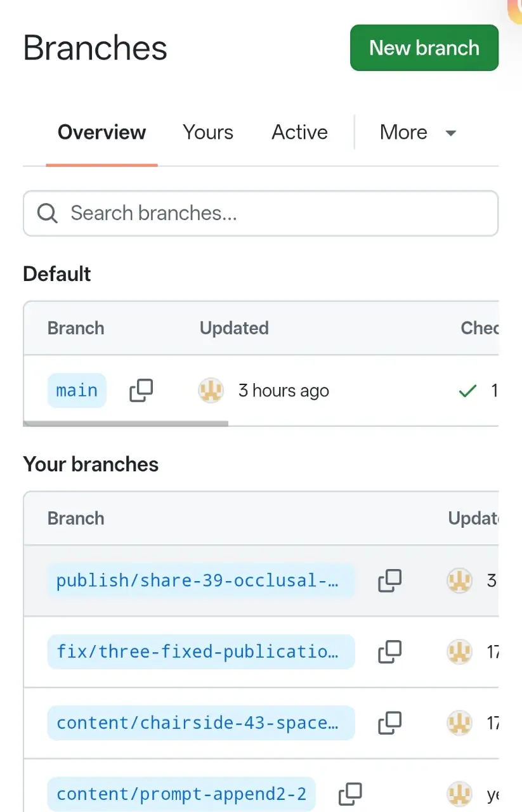Image resolution: width=522 pixels, height=812 pixels.
Task: Switch to the Yours tab
Action: pos(208,133)
